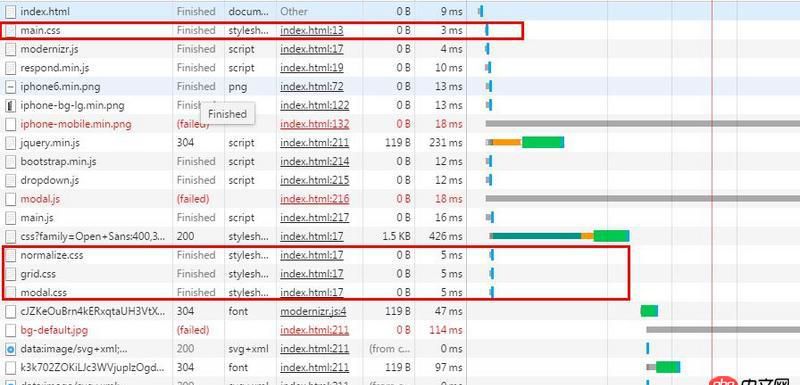
Task: Click the jquery.min.js waterfall timing bar
Action: point(525,143)
